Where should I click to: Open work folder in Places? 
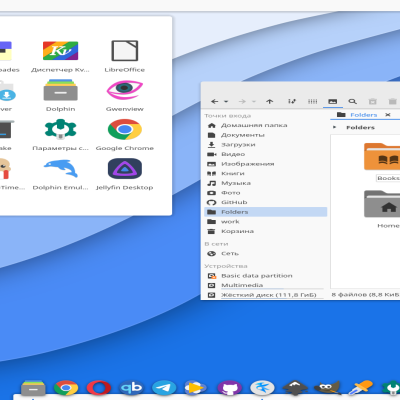pyautogui.click(x=265, y=222)
